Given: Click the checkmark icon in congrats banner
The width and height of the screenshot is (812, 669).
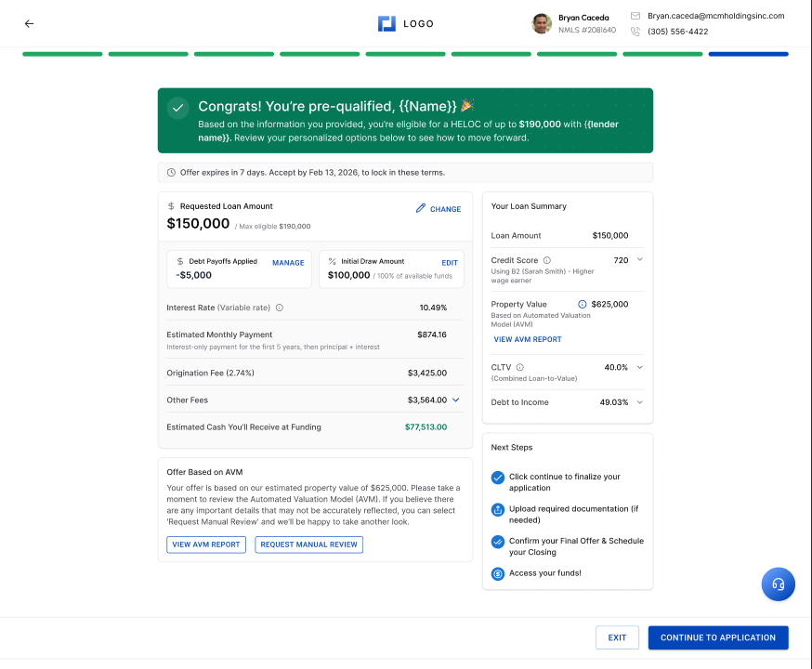Looking at the screenshot, I should (x=177, y=108).
